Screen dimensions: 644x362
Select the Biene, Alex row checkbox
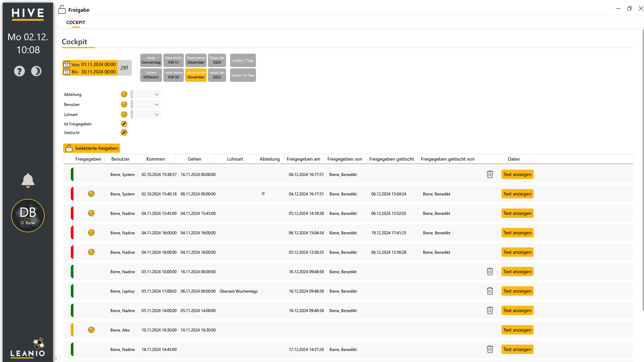tap(91, 330)
